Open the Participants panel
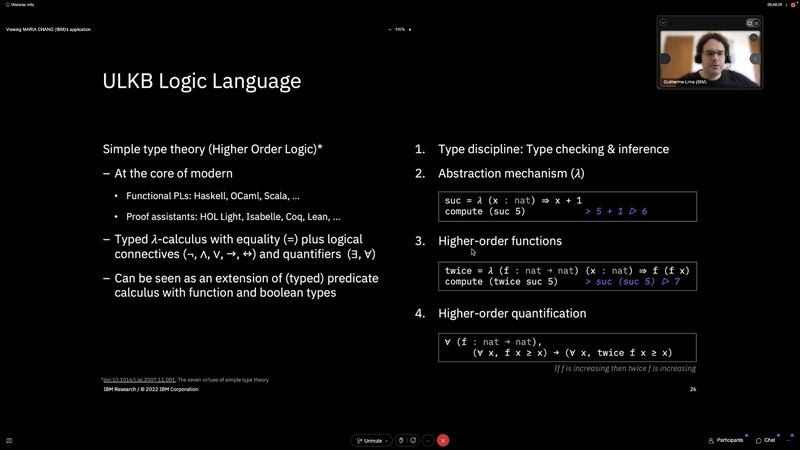 tap(726, 440)
